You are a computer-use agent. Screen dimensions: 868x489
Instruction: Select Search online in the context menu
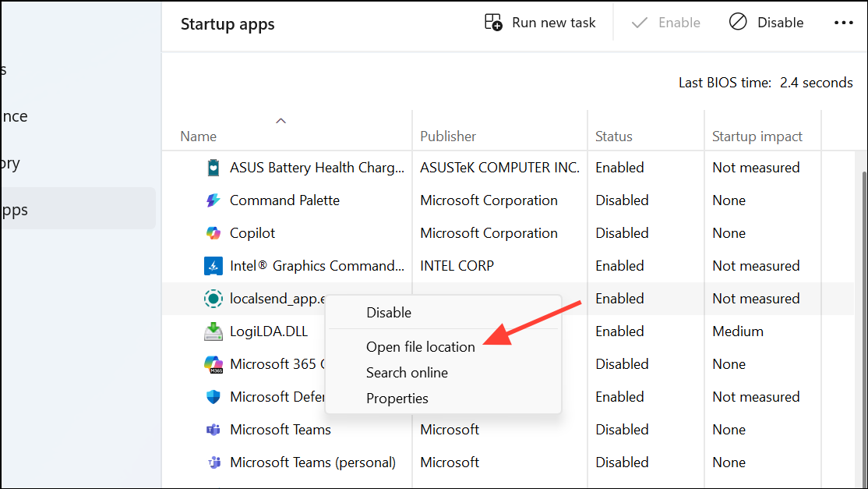click(407, 373)
